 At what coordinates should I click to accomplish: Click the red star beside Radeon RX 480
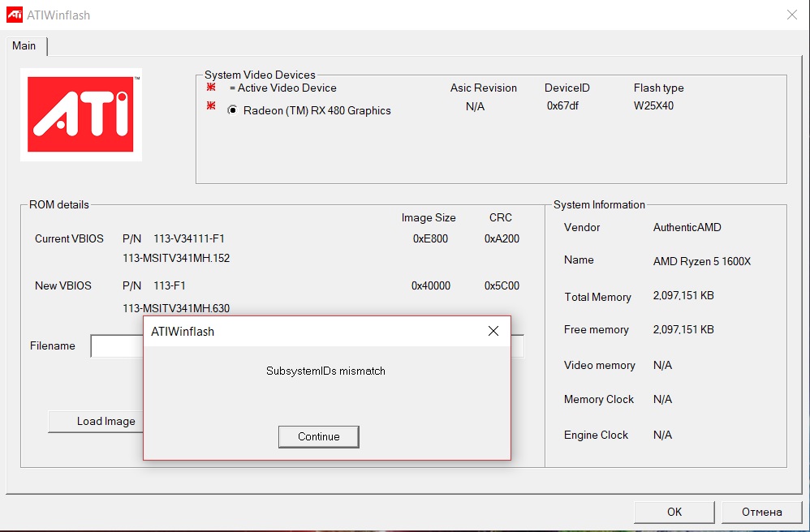tap(211, 105)
